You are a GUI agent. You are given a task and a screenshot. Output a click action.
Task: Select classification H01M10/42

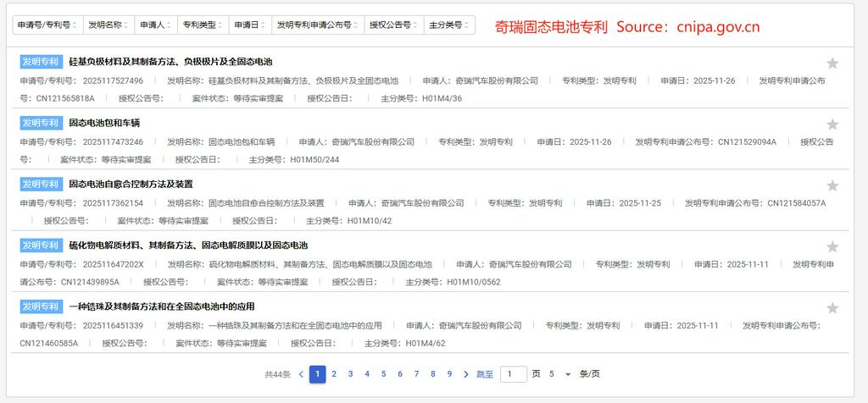click(370, 221)
